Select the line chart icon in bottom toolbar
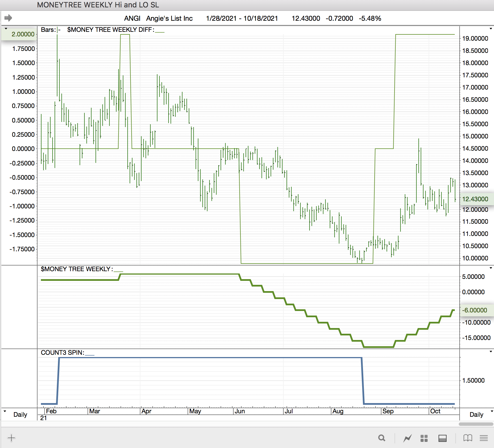The width and height of the screenshot is (494, 448). (x=407, y=438)
